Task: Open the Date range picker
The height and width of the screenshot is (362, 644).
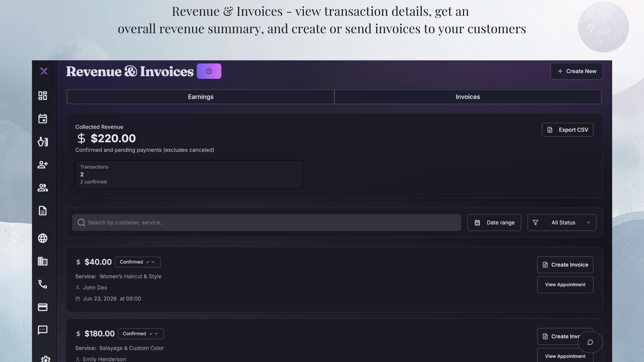Action: 494,223
